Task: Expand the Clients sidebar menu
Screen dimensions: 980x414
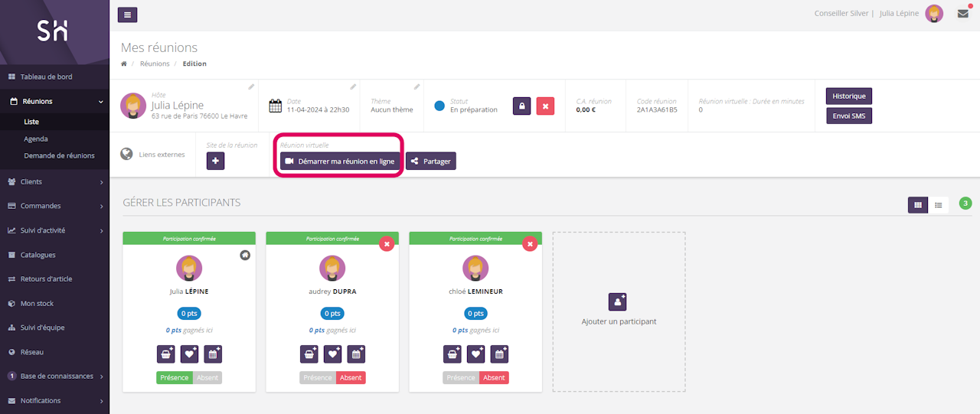Action: pyautogui.click(x=54, y=181)
